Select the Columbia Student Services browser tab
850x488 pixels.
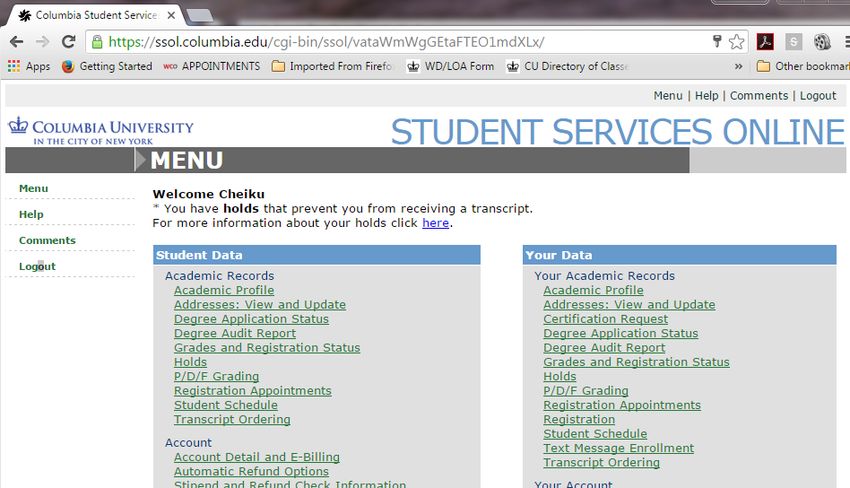coord(95,15)
